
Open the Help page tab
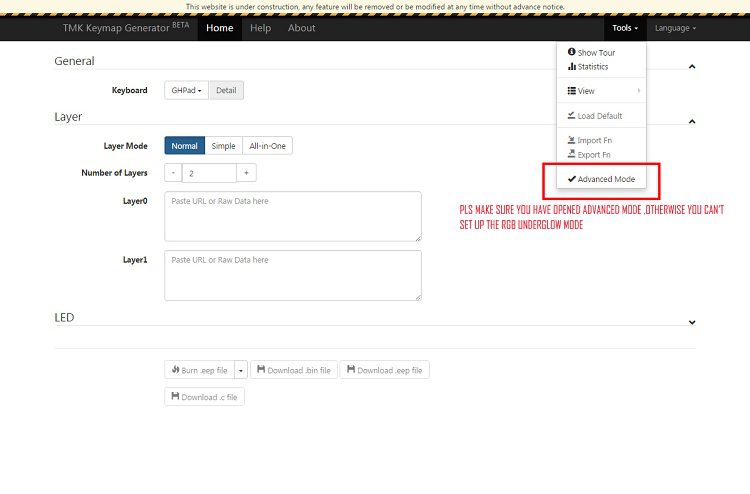point(260,28)
